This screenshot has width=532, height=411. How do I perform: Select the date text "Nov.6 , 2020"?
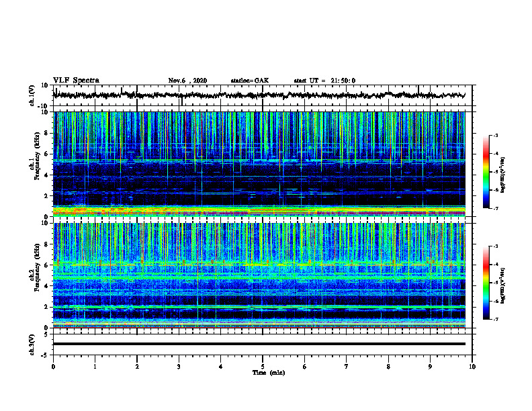click(x=187, y=81)
